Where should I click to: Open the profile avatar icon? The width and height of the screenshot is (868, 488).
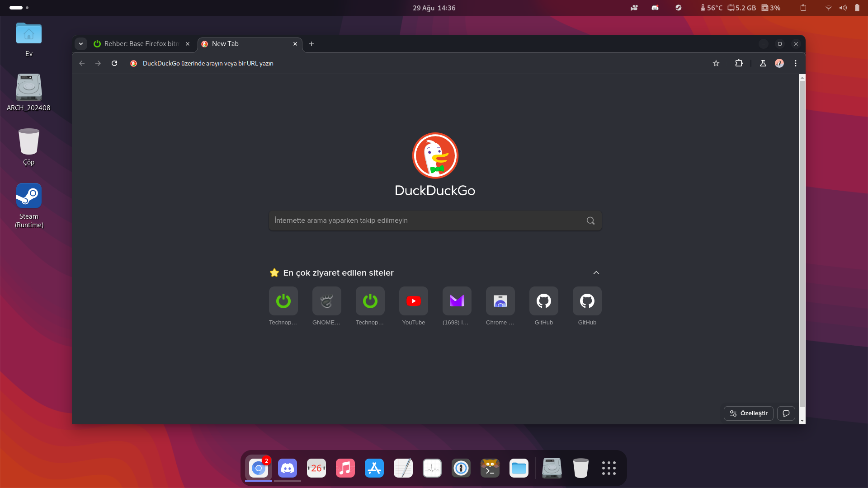779,63
